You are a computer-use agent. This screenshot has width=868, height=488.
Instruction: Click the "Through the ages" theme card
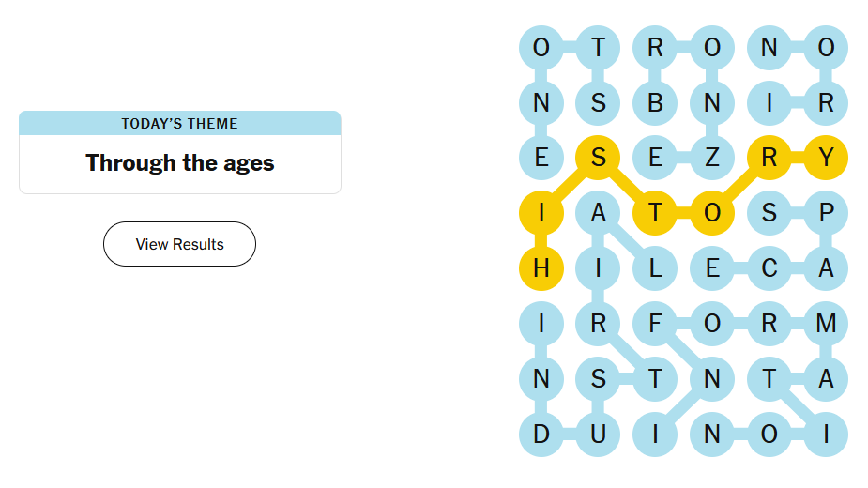click(179, 163)
